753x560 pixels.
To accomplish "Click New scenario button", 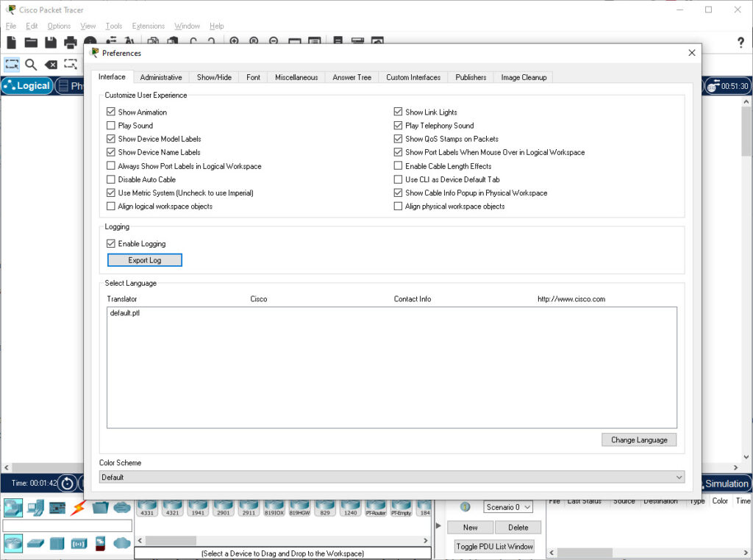I will 470,528.
